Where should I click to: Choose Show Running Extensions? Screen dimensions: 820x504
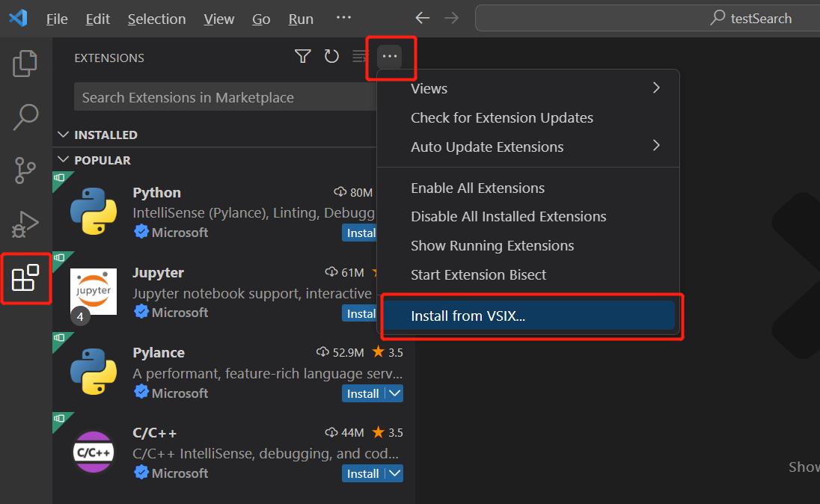pos(528,246)
